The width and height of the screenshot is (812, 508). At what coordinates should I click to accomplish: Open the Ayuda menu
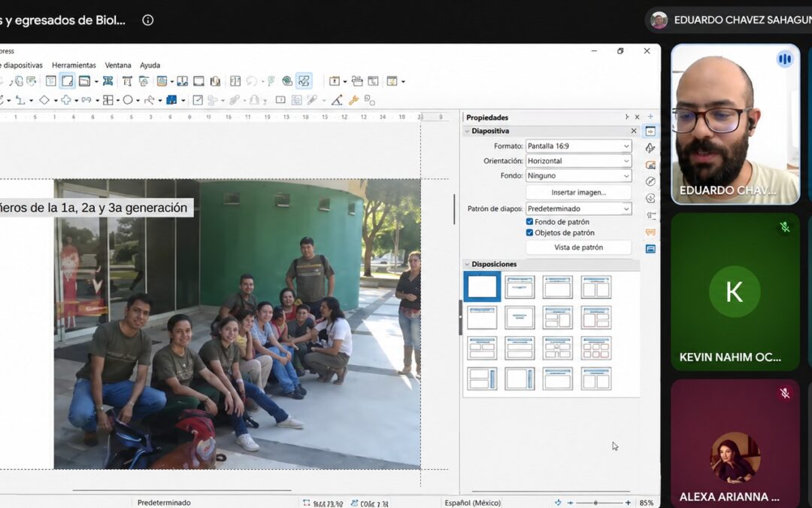pos(150,65)
